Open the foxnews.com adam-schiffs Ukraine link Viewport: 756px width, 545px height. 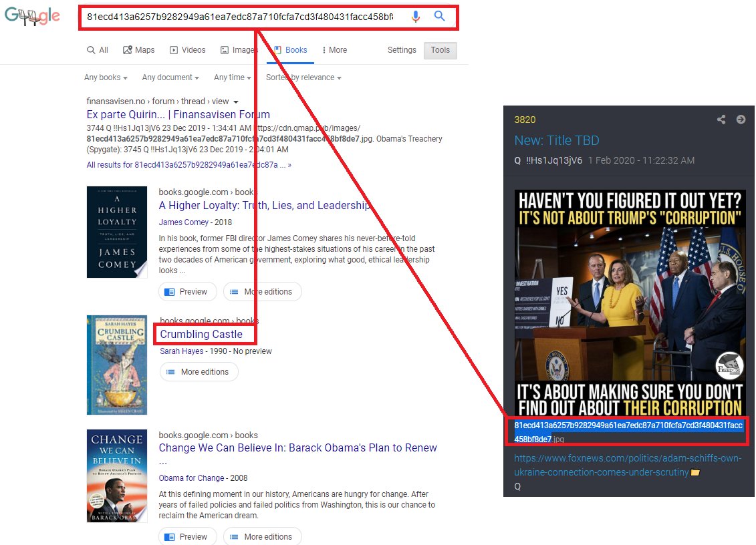(x=628, y=465)
